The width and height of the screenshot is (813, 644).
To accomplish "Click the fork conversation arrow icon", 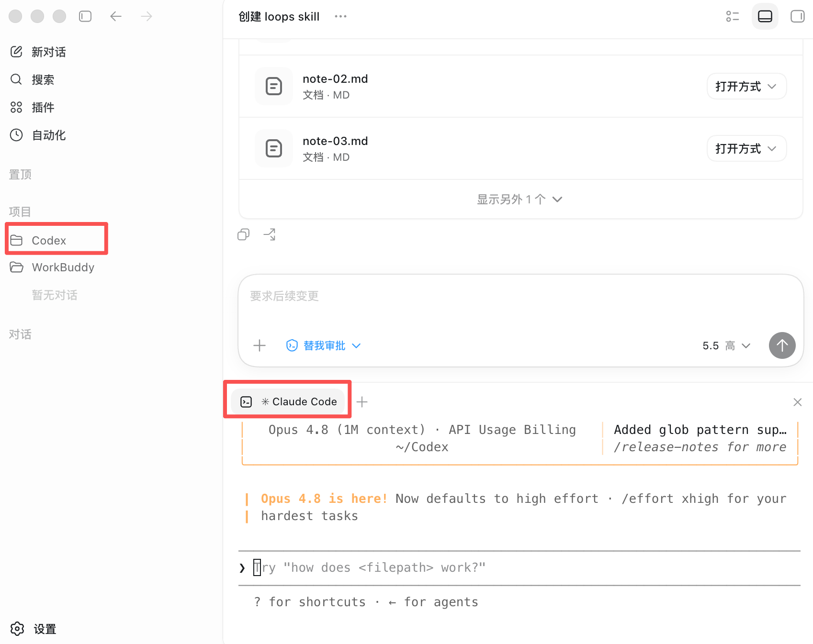I will [x=270, y=234].
